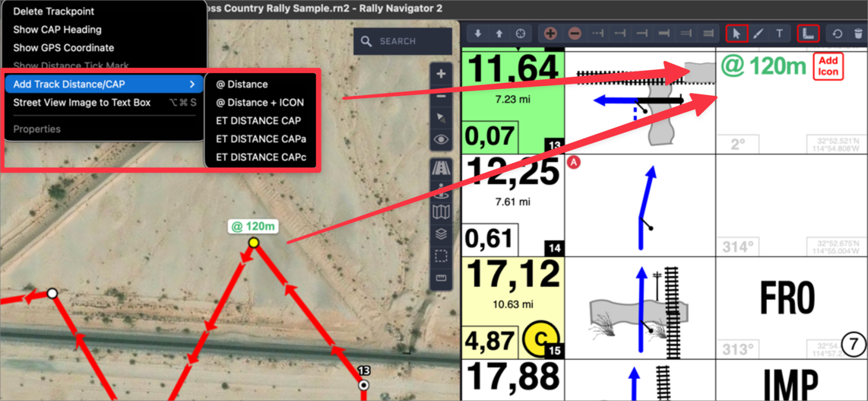Select @ Distance submenu option

point(242,84)
